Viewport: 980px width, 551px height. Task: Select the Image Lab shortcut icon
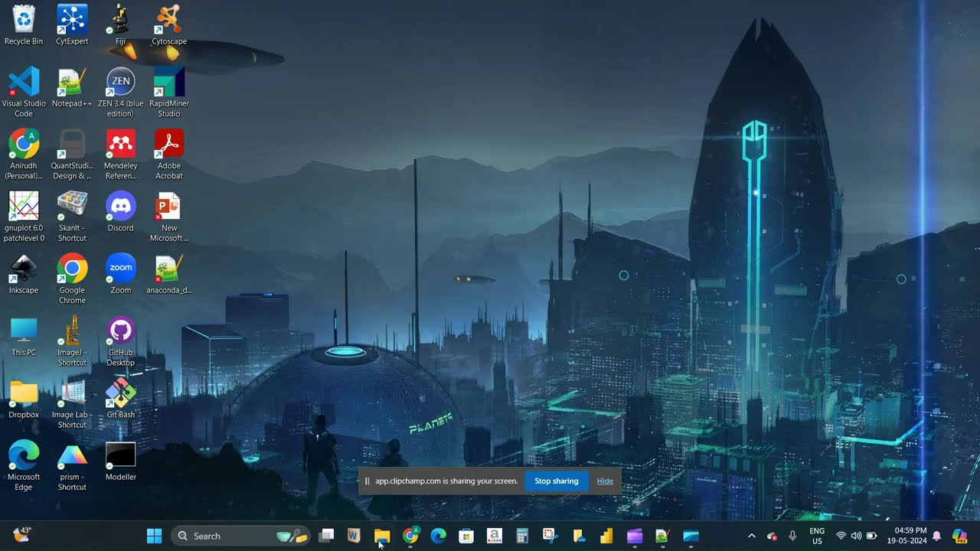click(72, 403)
